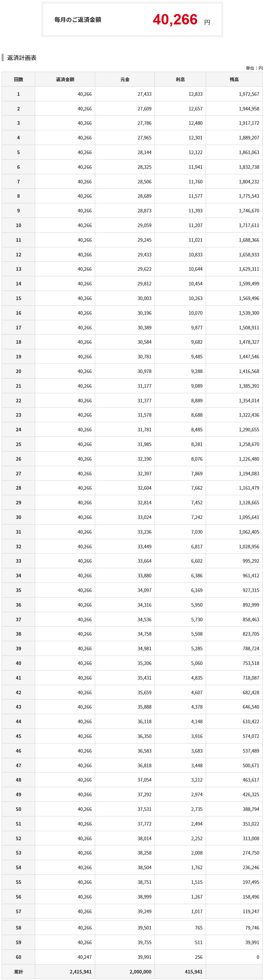Click balance 1,972,567 in row 1
The image size is (265, 980).
(x=249, y=94)
